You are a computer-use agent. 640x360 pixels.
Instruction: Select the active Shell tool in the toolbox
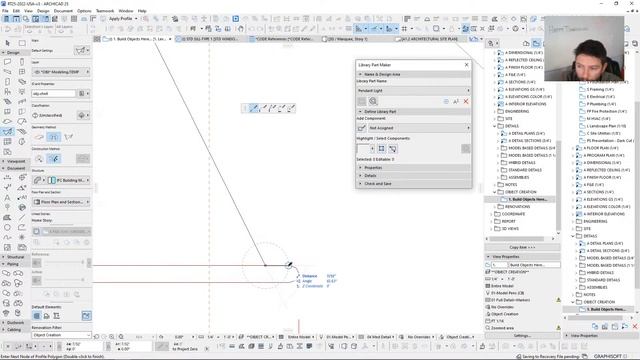(x=7, y=131)
